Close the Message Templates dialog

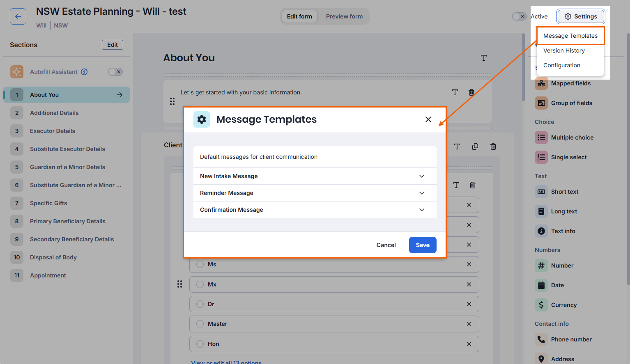click(x=428, y=119)
